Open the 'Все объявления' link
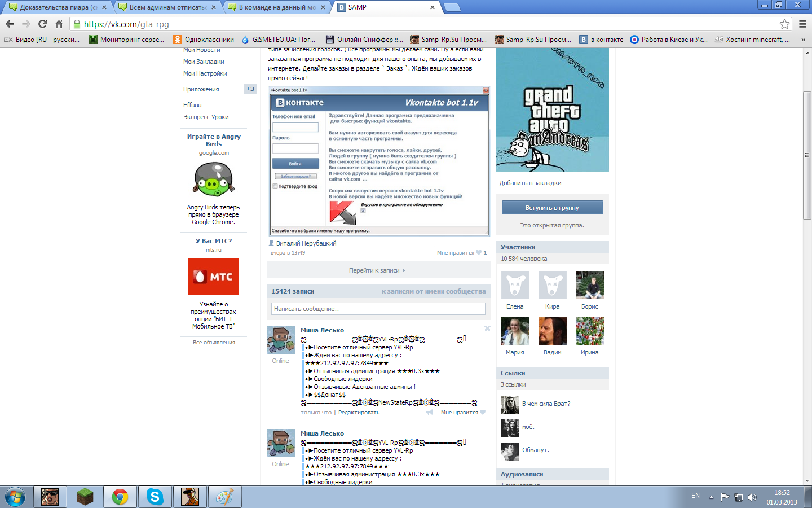The height and width of the screenshot is (508, 812). pyautogui.click(x=214, y=343)
